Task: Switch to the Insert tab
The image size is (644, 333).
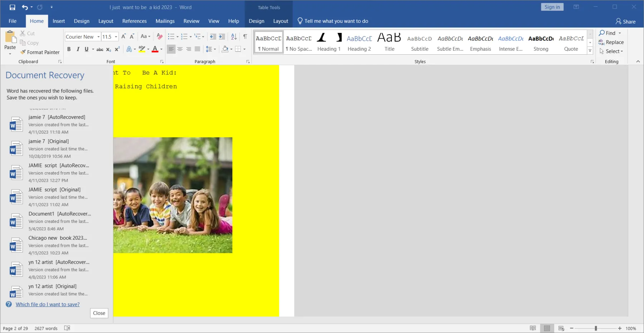Action: click(59, 21)
